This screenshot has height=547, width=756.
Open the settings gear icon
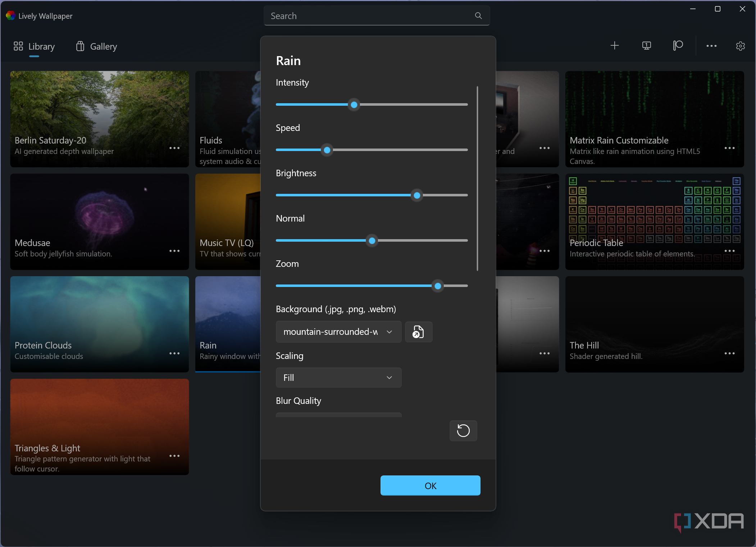pos(740,46)
